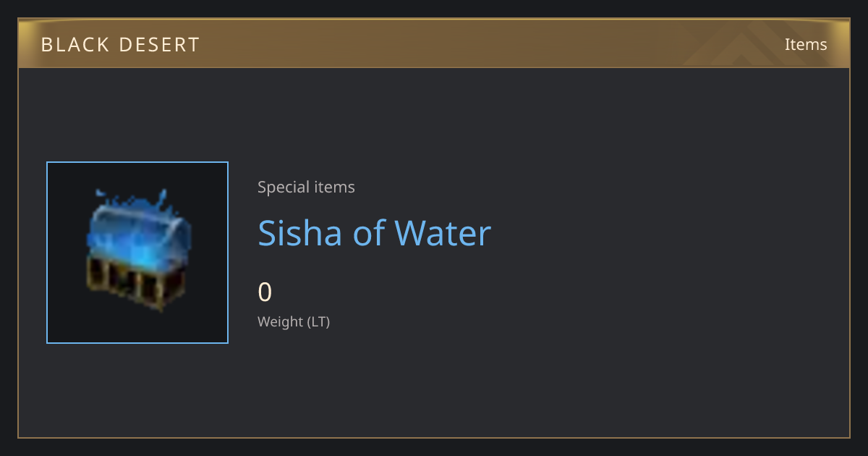Open the Sisha of Water item title
Viewport: 868px width, 456px height.
coord(374,233)
